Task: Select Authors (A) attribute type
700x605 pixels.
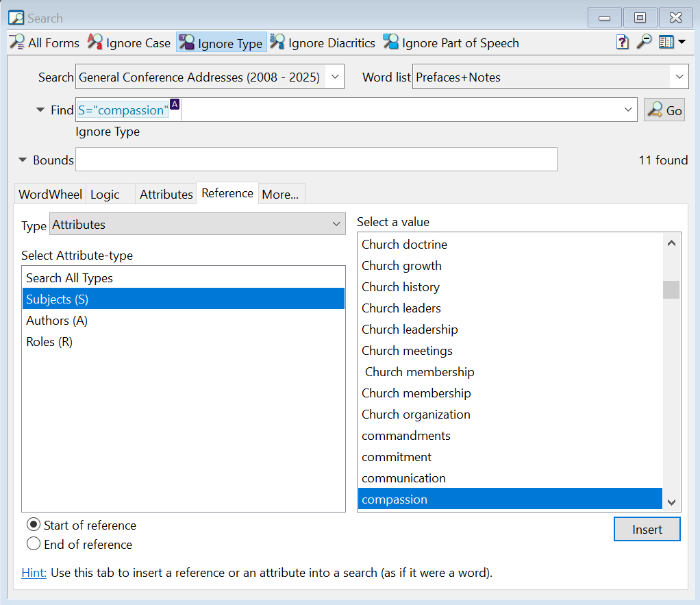Action: pos(57,320)
